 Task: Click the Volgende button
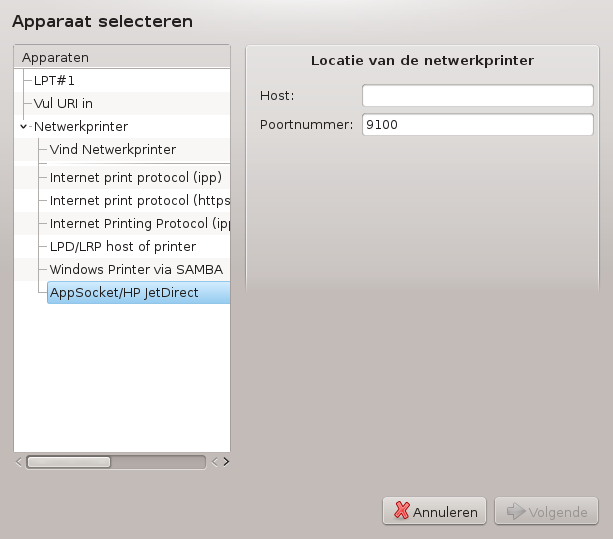coord(546,511)
